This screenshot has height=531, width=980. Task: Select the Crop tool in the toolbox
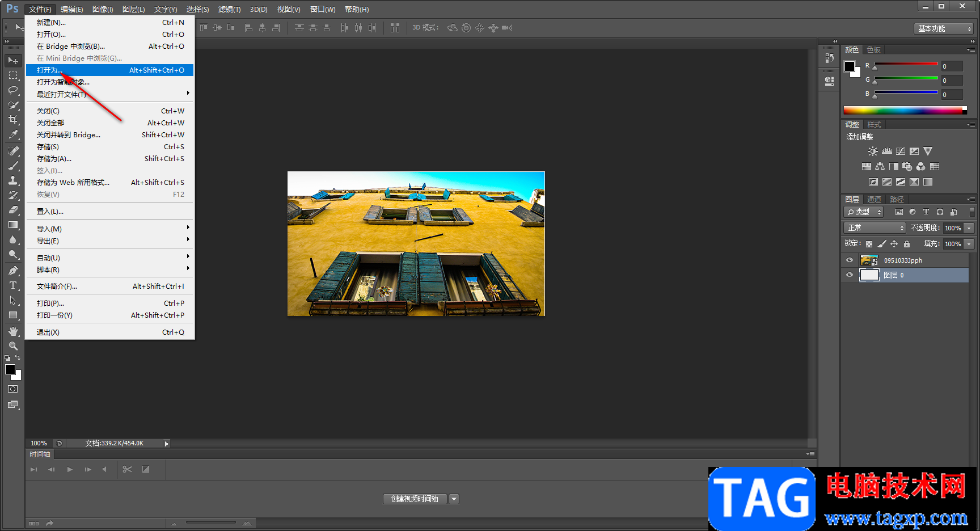pyautogui.click(x=12, y=120)
